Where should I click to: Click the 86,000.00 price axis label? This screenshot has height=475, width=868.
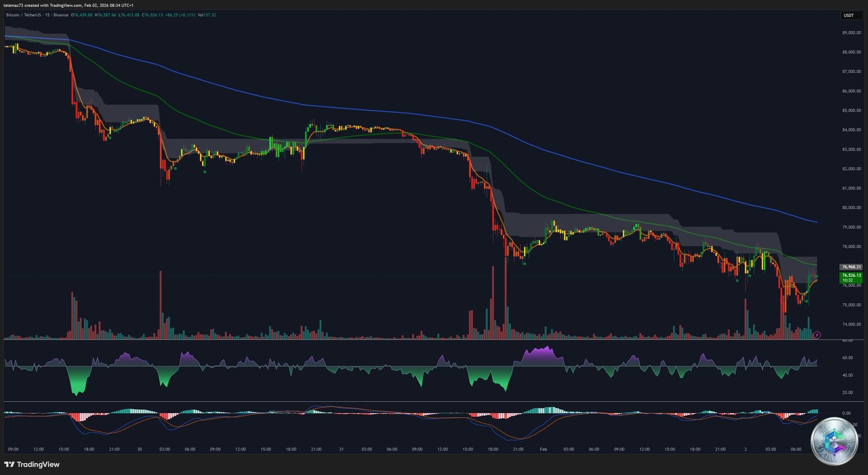[851, 91]
